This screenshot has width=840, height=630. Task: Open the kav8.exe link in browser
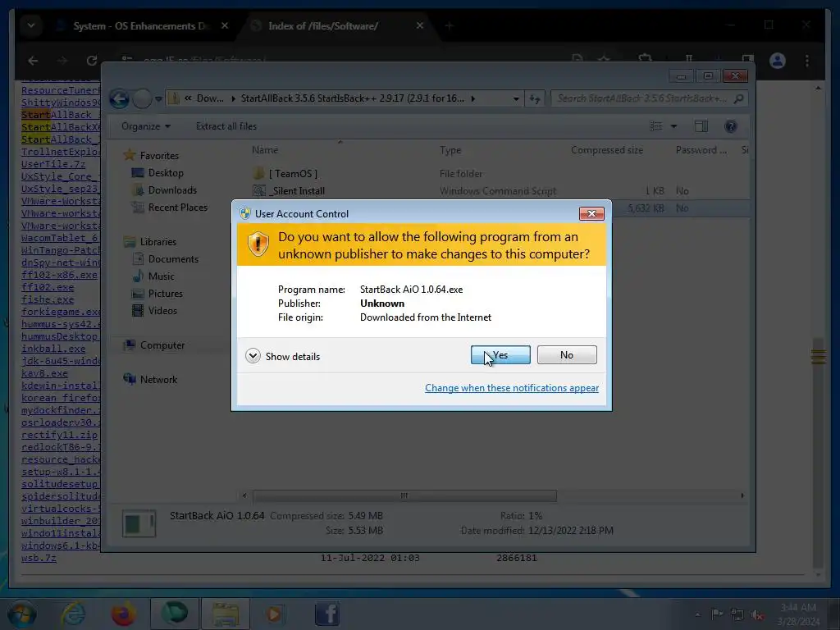[x=44, y=373]
